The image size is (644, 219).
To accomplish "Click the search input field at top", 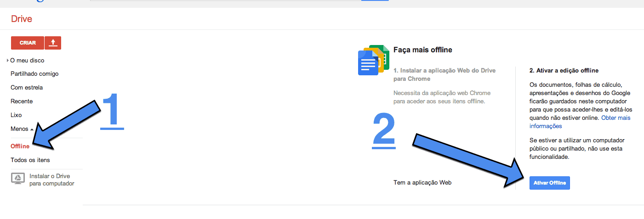I will tap(225, 1).
